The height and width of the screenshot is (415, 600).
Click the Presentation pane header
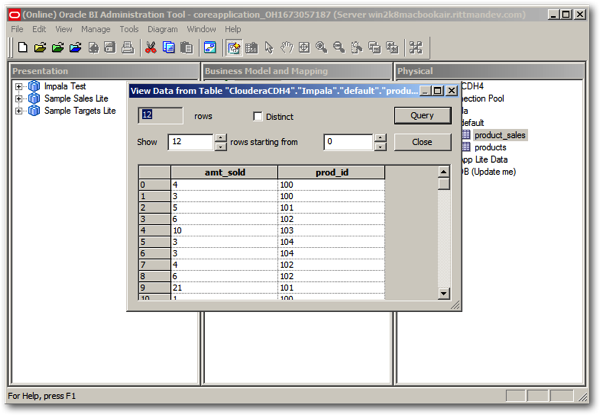pos(104,71)
